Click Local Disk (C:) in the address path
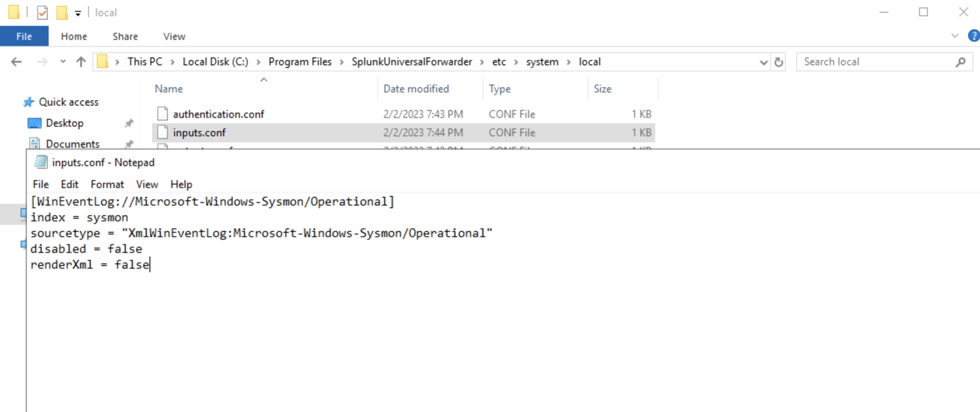 point(215,62)
